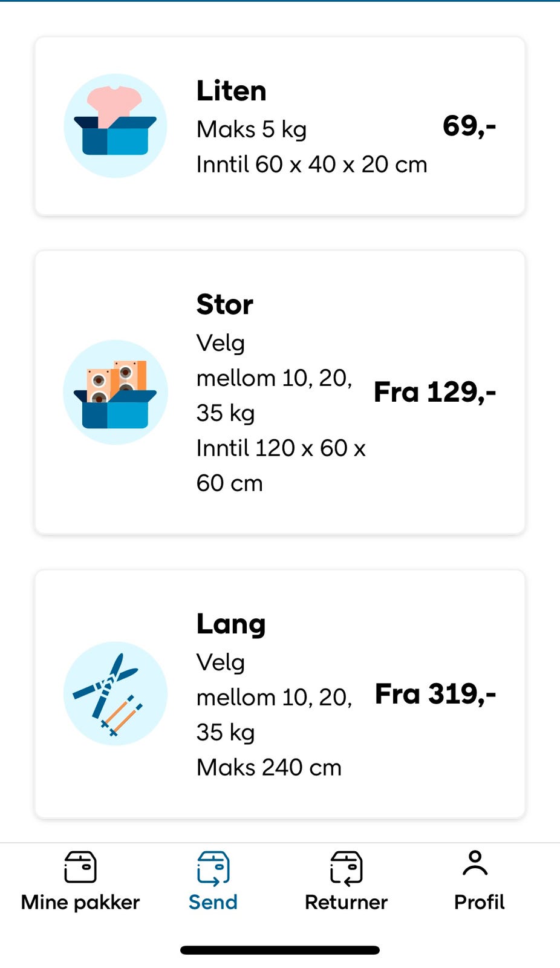Tap the 'Maks 240 cm' description
Screen dimensions: 560x968
click(269, 767)
